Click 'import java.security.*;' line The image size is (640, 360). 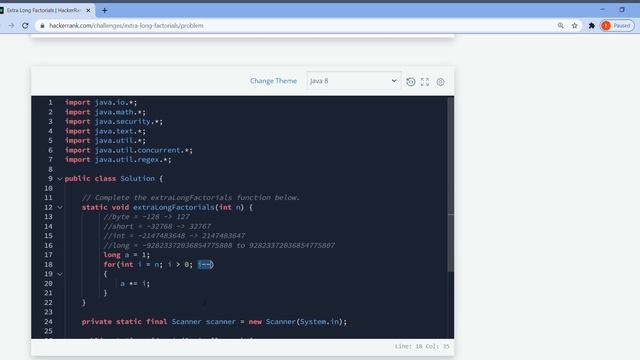pos(113,122)
